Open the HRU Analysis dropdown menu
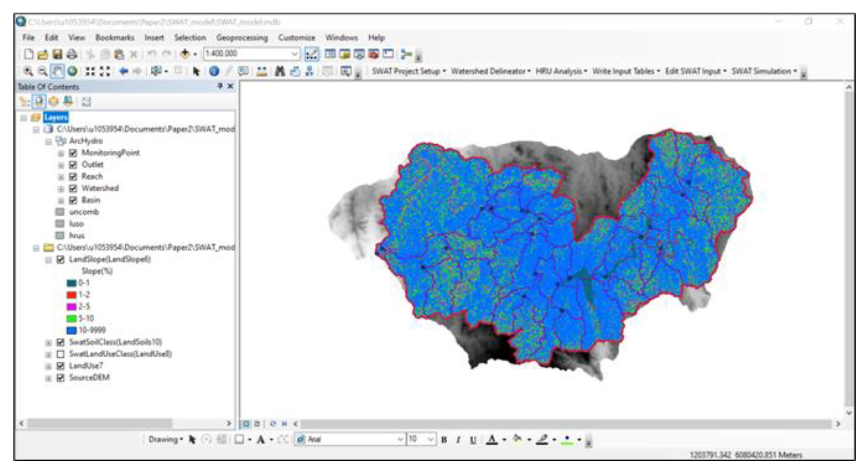Viewport: 868px width, 473px height. [x=561, y=71]
